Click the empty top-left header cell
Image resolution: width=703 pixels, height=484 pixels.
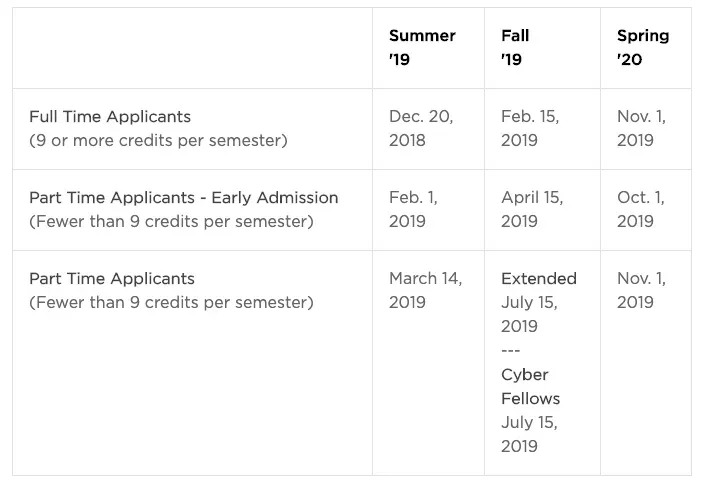click(192, 48)
